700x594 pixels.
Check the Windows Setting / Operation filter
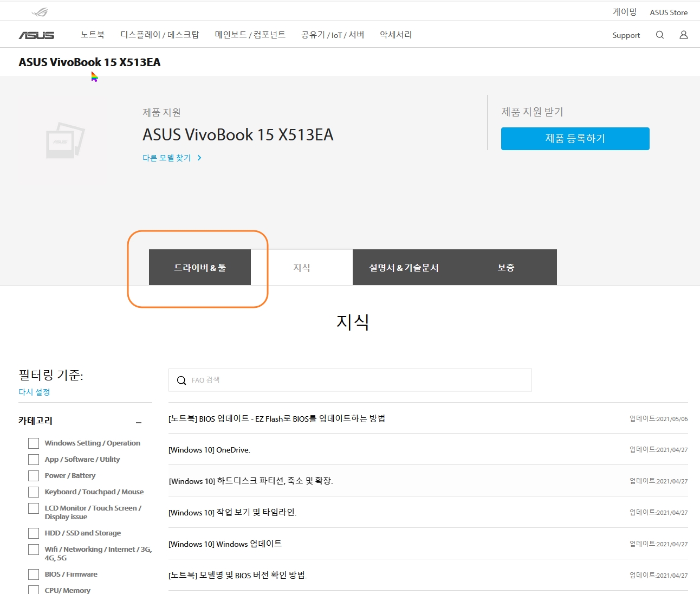click(x=33, y=443)
